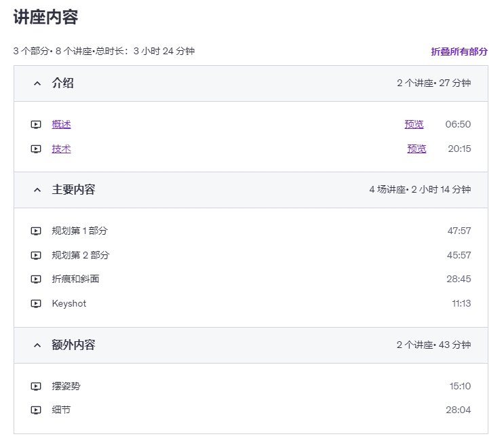Viewport: 504px width, 445px height.
Task: Click the 15:10 duration for 摆姿势
Action: click(x=460, y=386)
